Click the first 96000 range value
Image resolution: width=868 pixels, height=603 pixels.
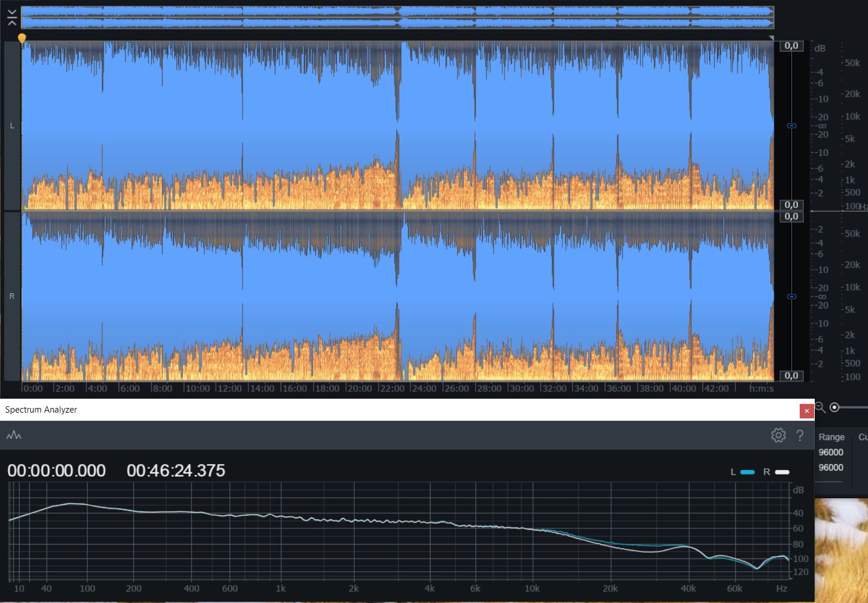(831, 452)
